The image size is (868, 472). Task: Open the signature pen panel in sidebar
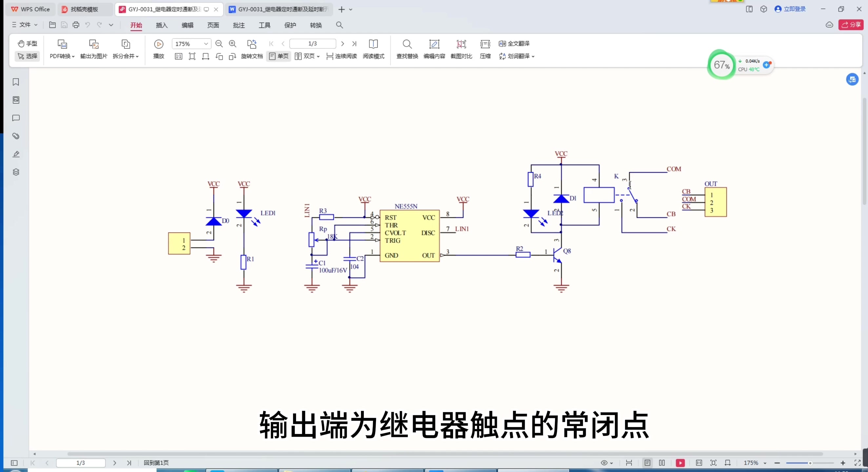[x=16, y=154]
